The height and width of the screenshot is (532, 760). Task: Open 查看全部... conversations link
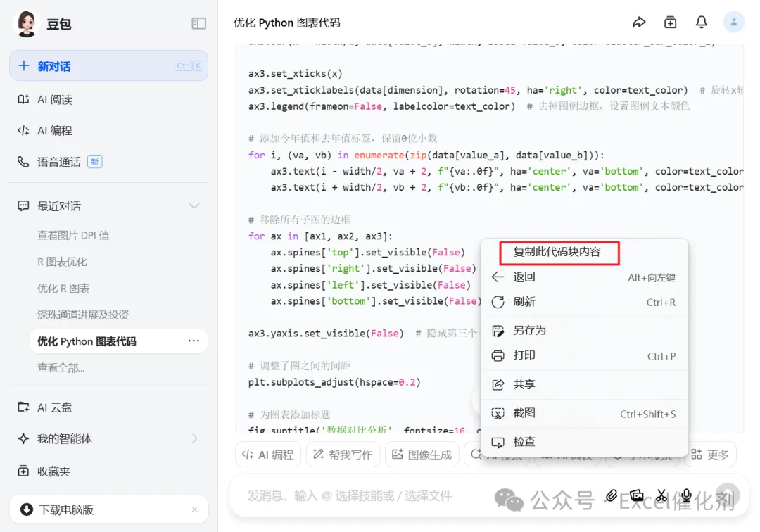[61, 368]
